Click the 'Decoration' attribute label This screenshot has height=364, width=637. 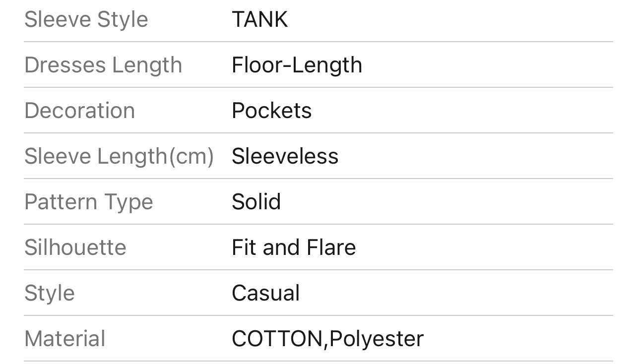tap(79, 111)
